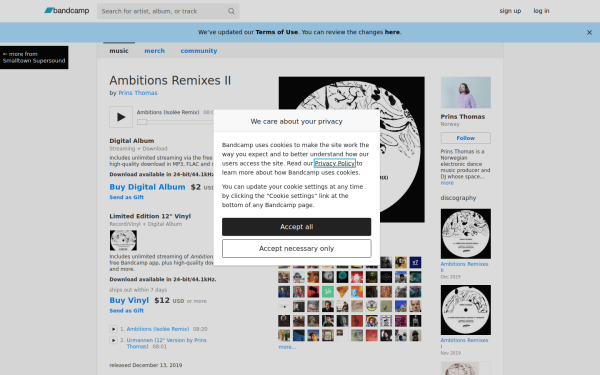Click the Buy Vinyl link
Viewport: 600px width, 375px height.
pos(129,300)
